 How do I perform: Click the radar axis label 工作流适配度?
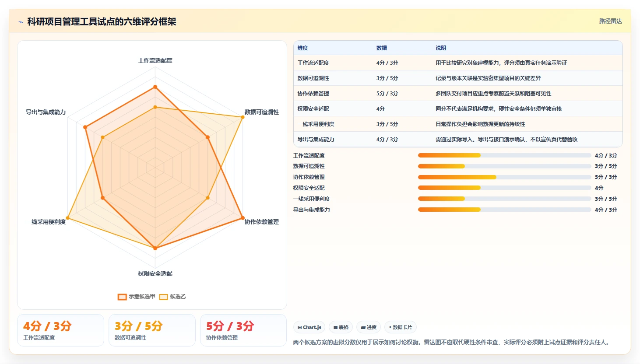tap(155, 60)
